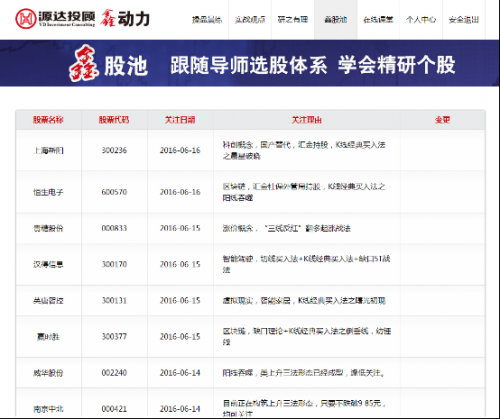500x419 pixels.
Task: Click the date in the 000421 row
Action: pos(180,409)
